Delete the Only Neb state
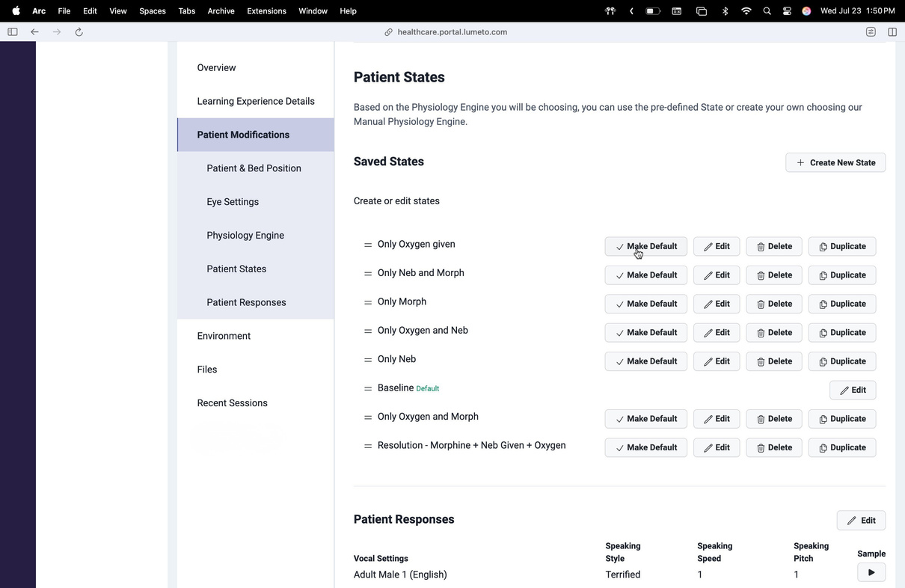Image resolution: width=905 pixels, height=588 pixels. coord(773,361)
